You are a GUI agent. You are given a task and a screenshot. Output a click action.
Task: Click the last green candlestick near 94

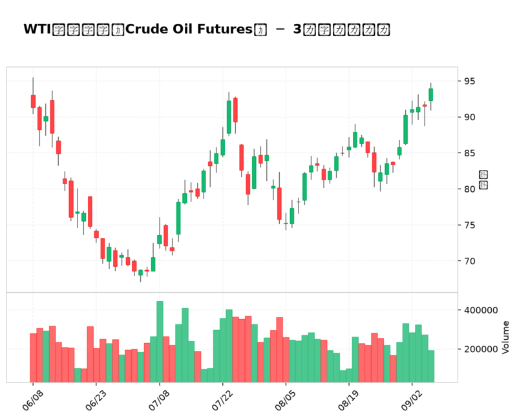tap(430, 94)
